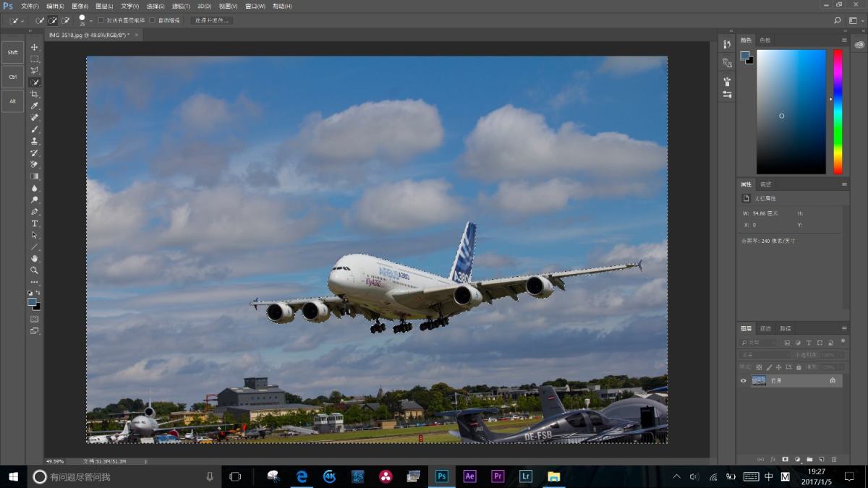Click Delete layer trash button

(834, 459)
